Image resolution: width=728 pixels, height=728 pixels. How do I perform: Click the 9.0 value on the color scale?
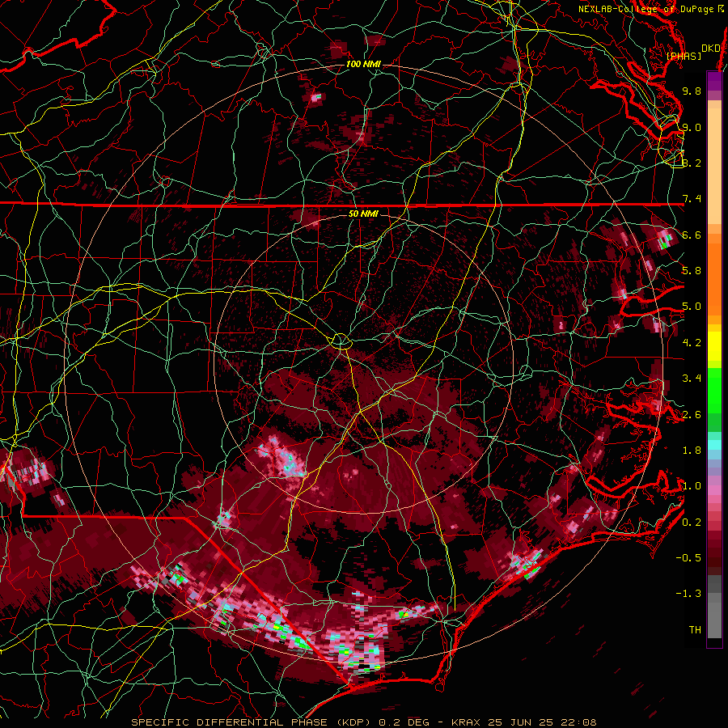coord(692,127)
